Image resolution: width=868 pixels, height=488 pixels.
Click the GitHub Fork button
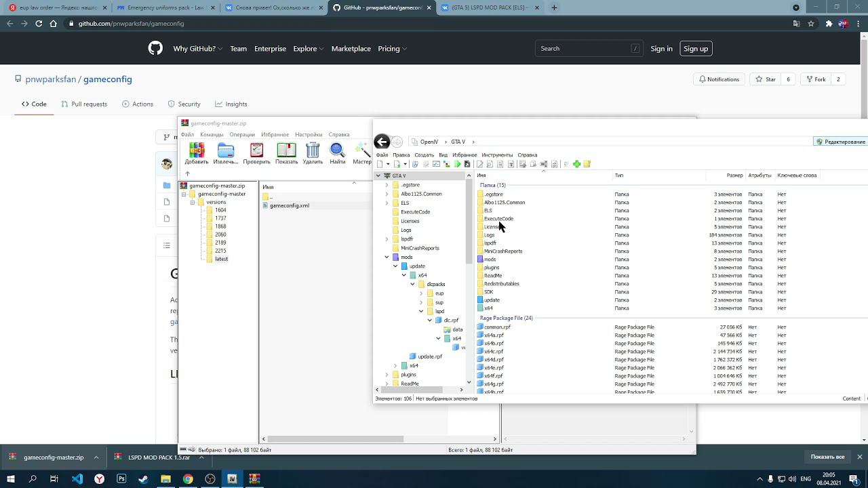coord(815,79)
